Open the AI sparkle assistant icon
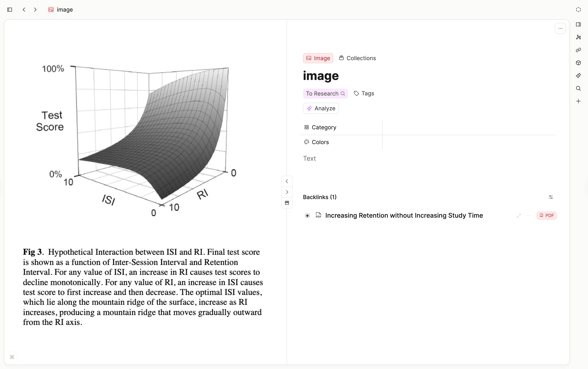This screenshot has width=588, height=369. [578, 76]
